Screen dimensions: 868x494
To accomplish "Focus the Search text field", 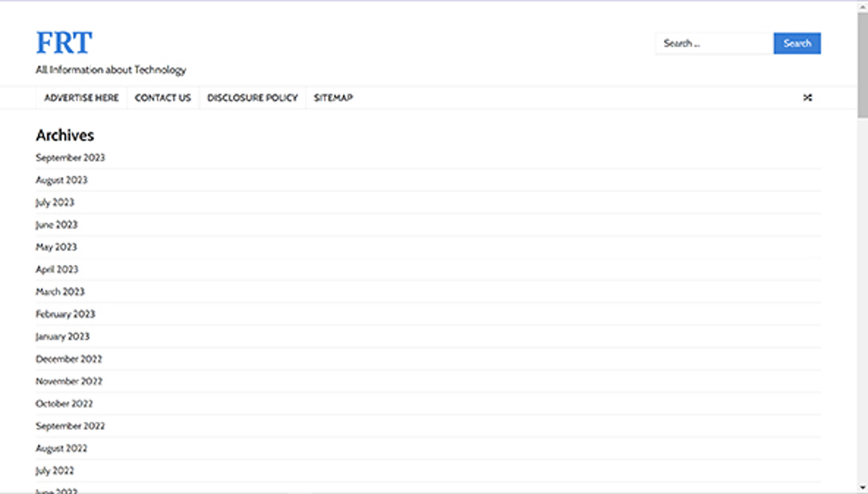I will [714, 43].
